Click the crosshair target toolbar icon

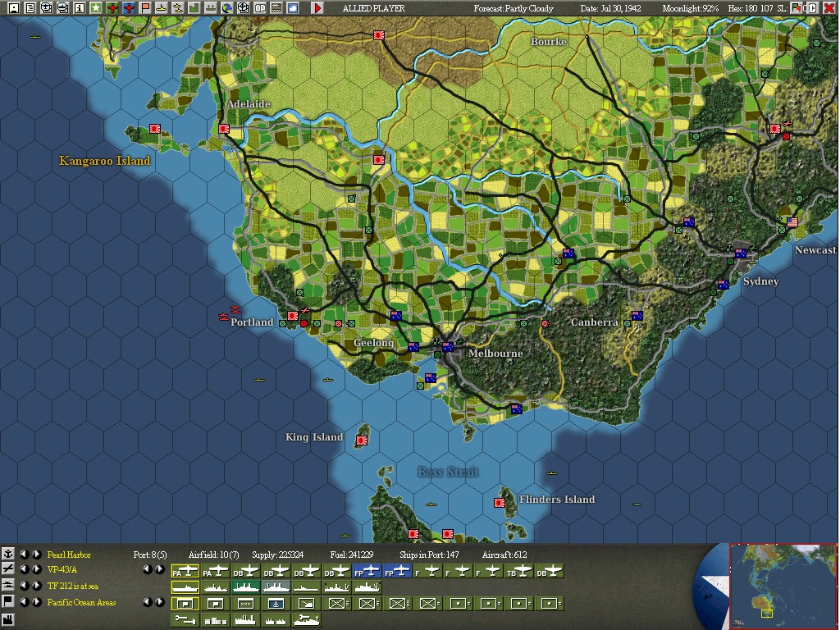pos(243,8)
